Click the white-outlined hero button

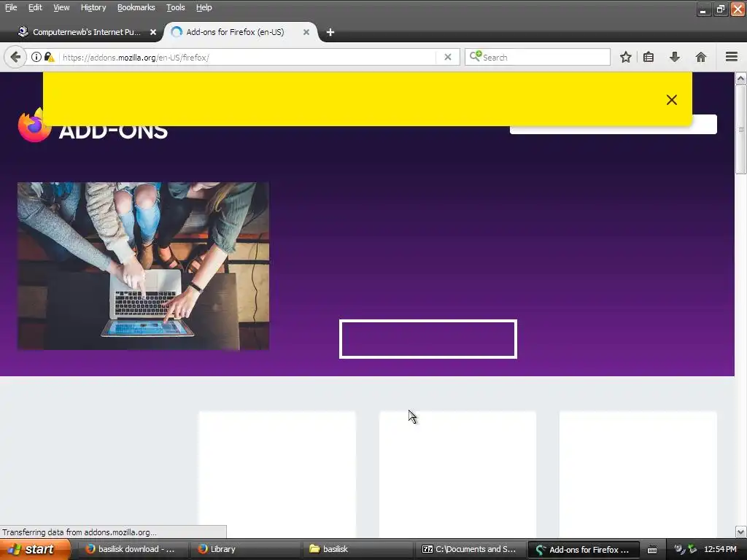[427, 339]
